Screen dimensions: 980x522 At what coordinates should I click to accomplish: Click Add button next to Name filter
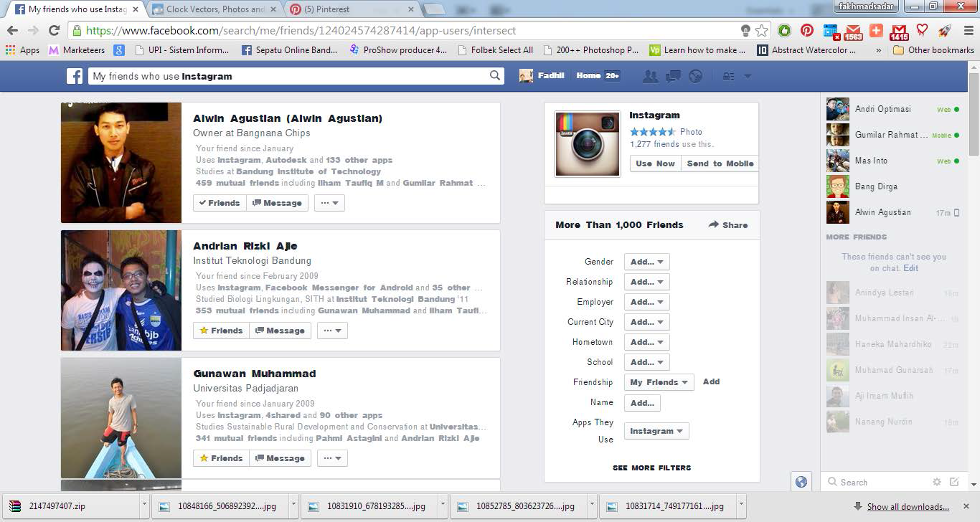click(642, 403)
